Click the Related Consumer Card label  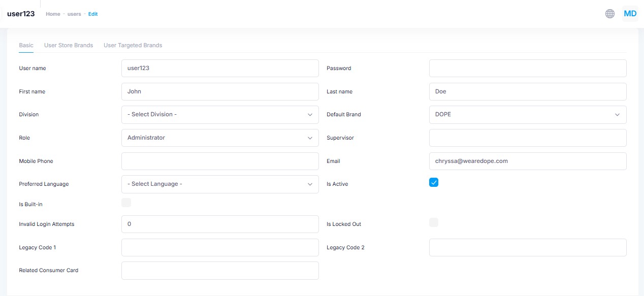[x=49, y=271]
